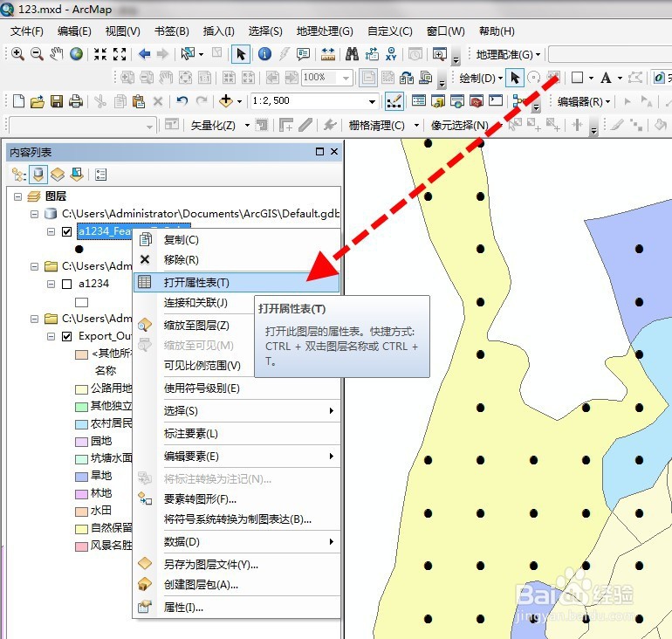Screen dimensions: 672x639
Task: Choose 打开属性表(T) from context menu
Action: tap(237, 283)
